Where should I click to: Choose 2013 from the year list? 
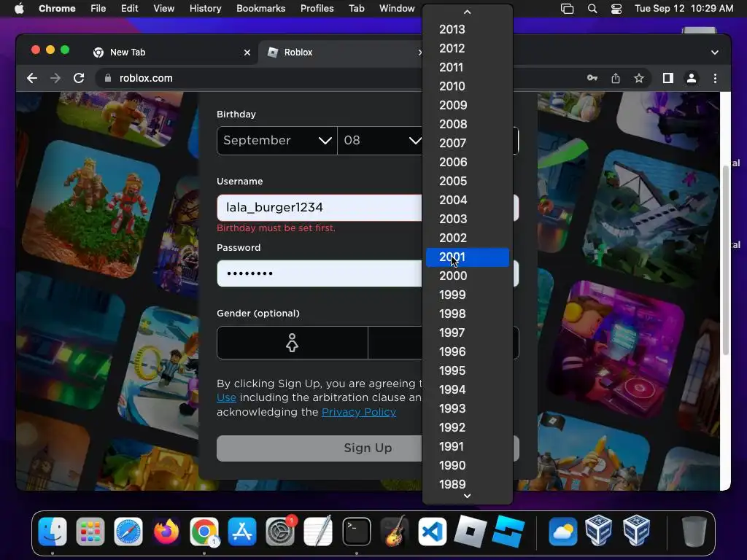(468, 29)
